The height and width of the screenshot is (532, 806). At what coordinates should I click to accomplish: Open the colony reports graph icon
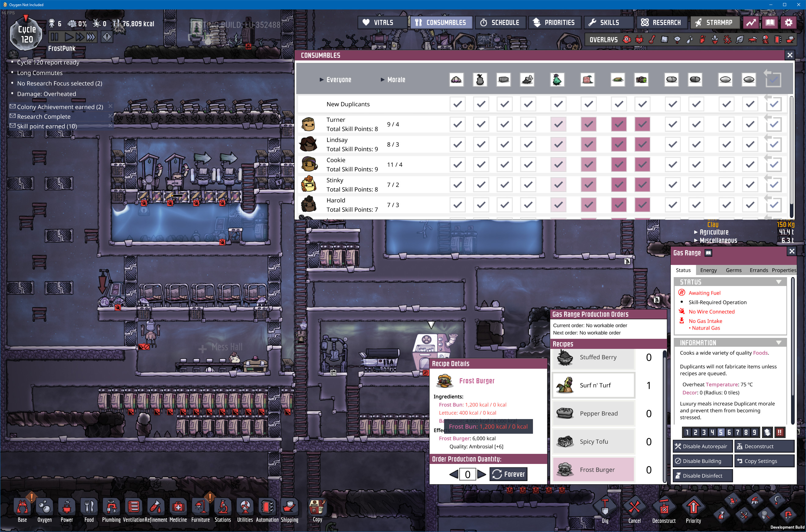pos(751,22)
